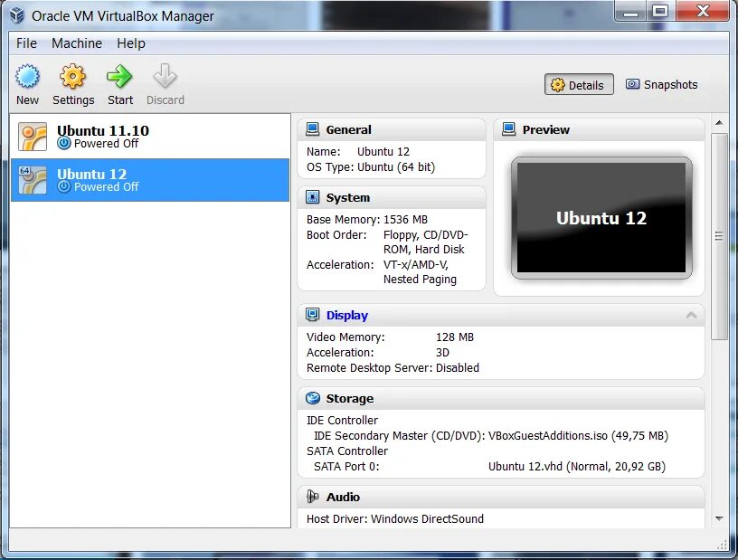The width and height of the screenshot is (738, 560).
Task: Click OS Type Ubuntu (64 bit) text
Action: (x=371, y=167)
